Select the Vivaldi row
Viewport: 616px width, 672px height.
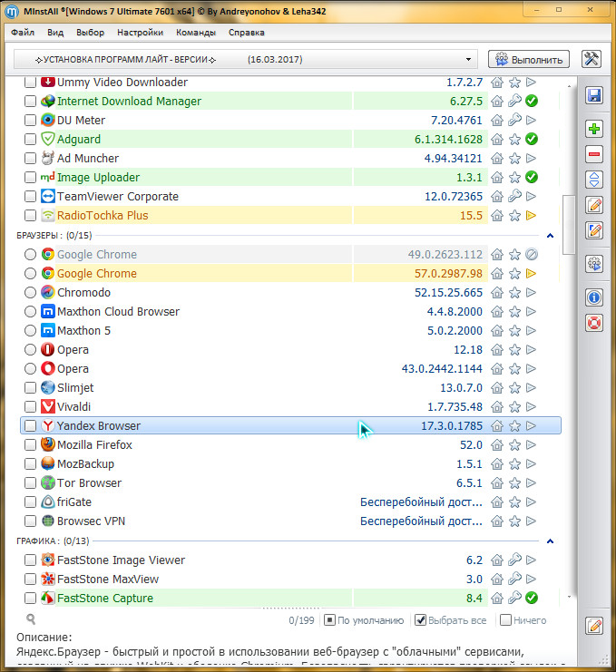coord(290,406)
